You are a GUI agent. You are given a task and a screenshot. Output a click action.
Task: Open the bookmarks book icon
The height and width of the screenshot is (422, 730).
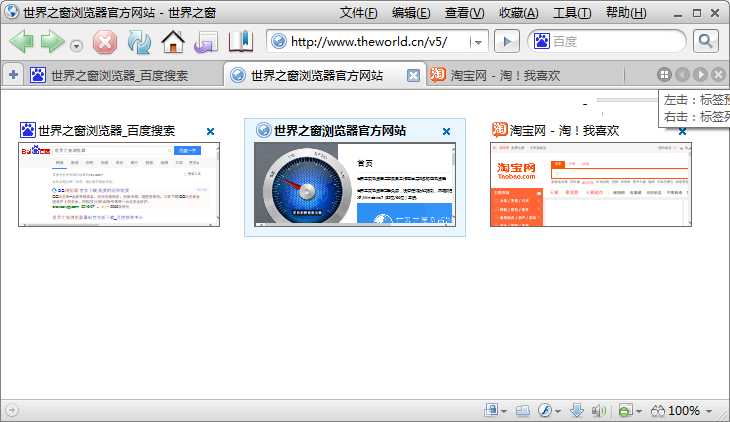pos(241,41)
